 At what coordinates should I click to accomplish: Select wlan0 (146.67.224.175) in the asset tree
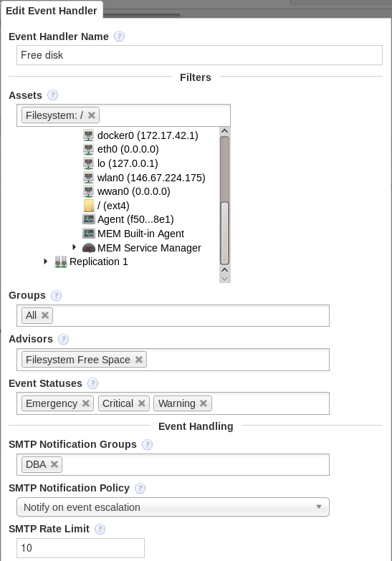click(x=151, y=178)
